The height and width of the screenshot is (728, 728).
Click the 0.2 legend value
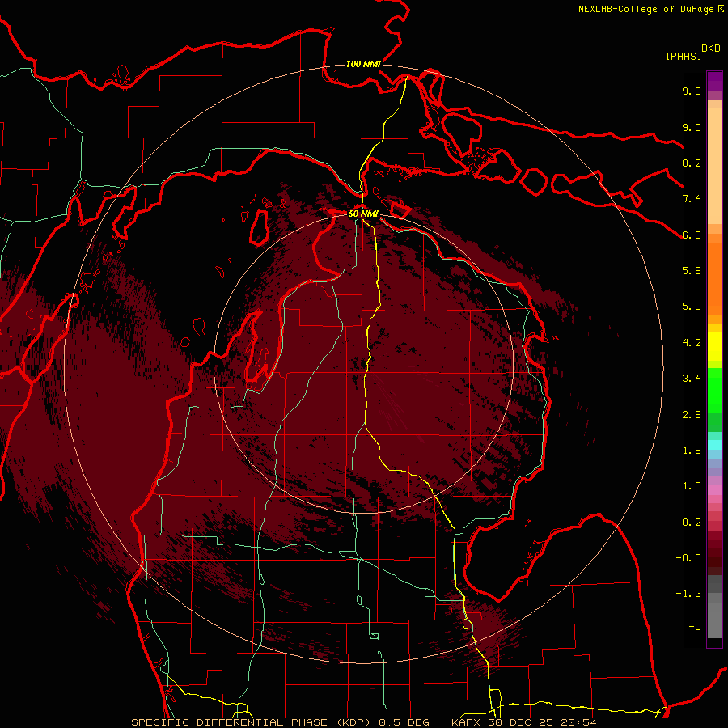coord(692,523)
